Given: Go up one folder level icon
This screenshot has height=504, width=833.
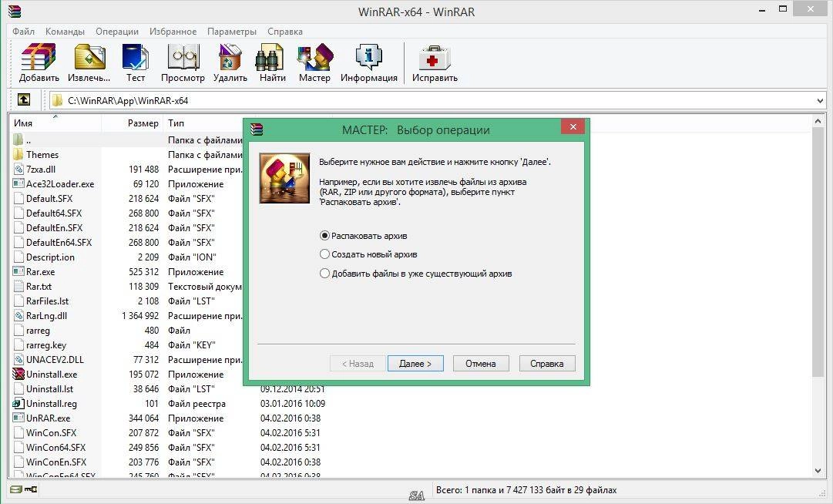Looking at the screenshot, I should 24,100.
